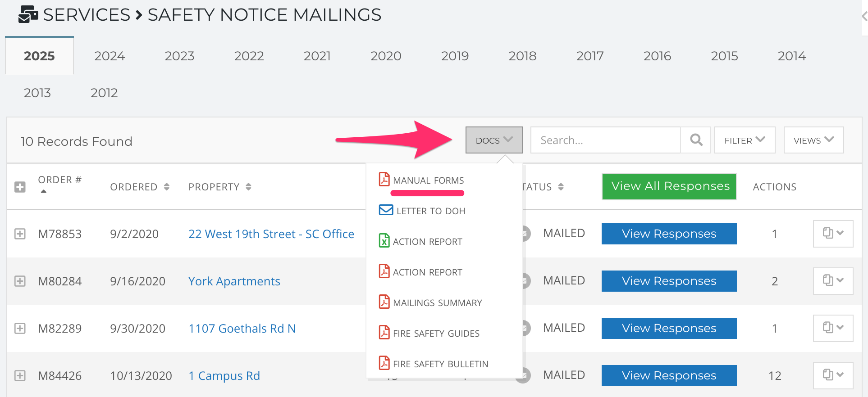Switch to the 2020 tab
This screenshot has height=397, width=868.
pyautogui.click(x=386, y=56)
